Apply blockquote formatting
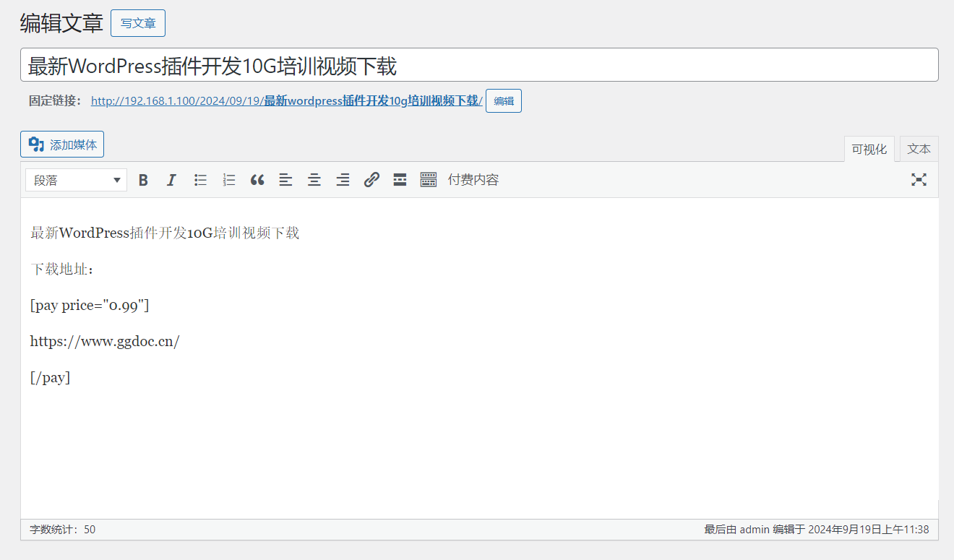The width and height of the screenshot is (954, 560). point(257,180)
